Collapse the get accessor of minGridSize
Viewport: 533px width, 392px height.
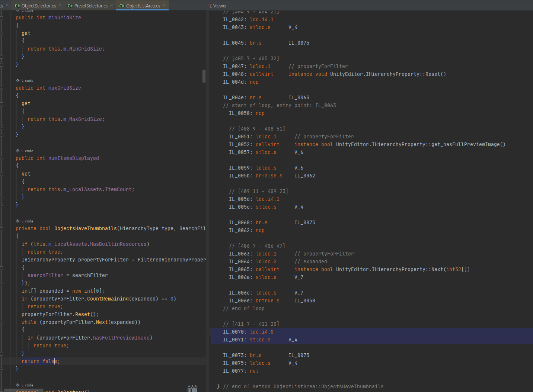pos(2,33)
